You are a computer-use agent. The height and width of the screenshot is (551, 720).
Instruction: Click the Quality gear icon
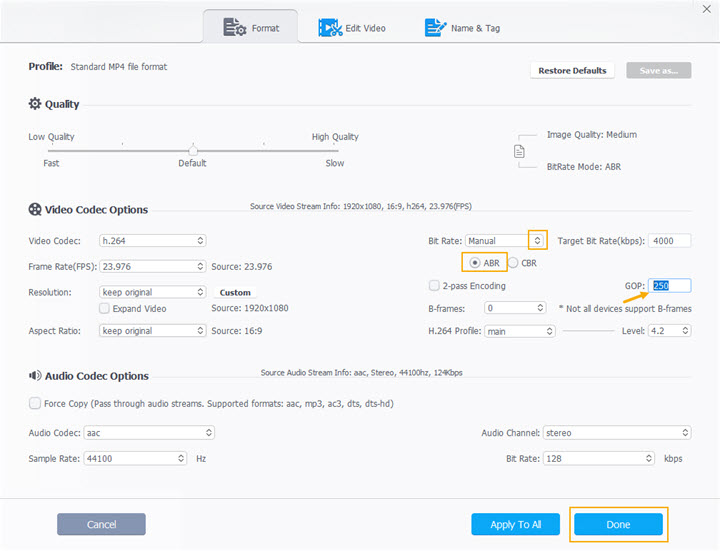pos(35,104)
